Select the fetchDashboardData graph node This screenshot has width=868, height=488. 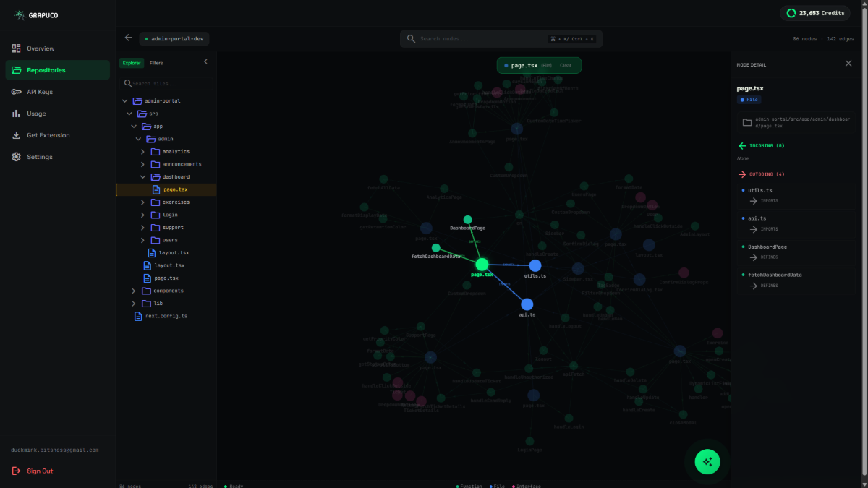436,248
